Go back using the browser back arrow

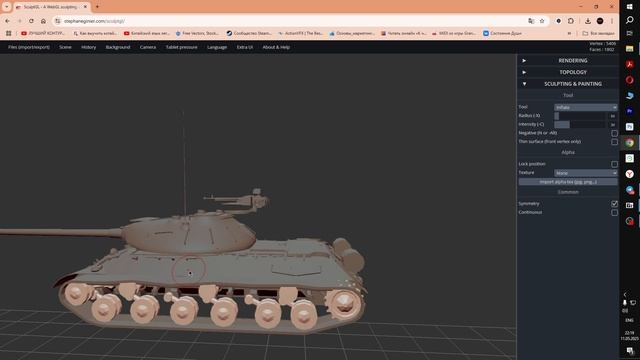[x=7, y=21]
